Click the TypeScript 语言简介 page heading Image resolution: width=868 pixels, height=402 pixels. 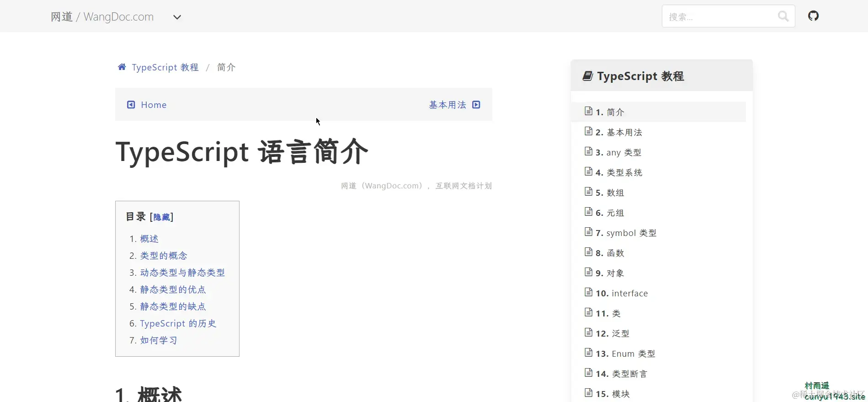[x=242, y=152]
